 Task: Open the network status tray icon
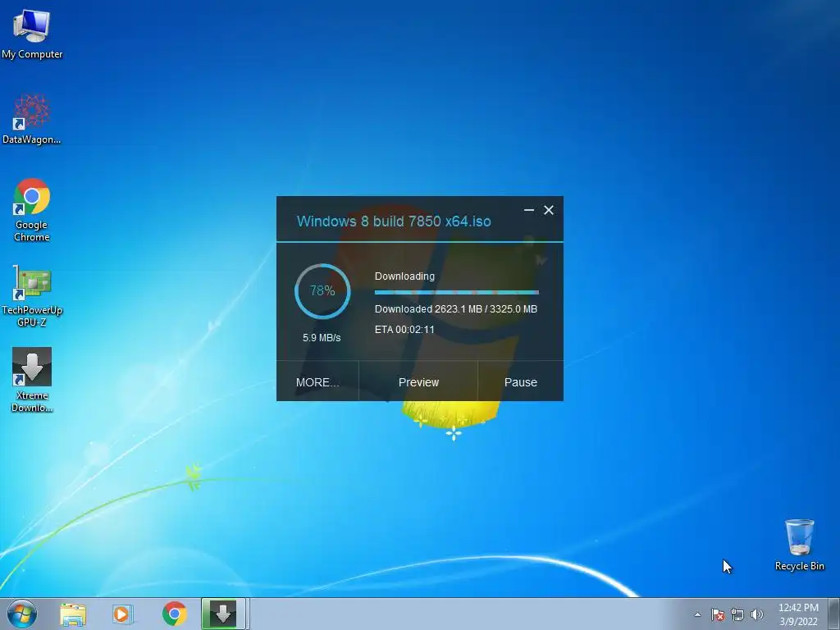[737, 614]
